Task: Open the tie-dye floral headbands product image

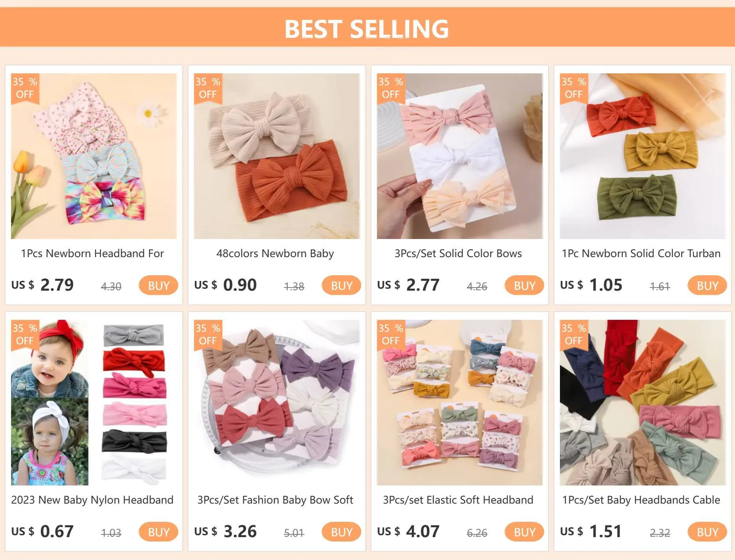Action: coord(94,156)
